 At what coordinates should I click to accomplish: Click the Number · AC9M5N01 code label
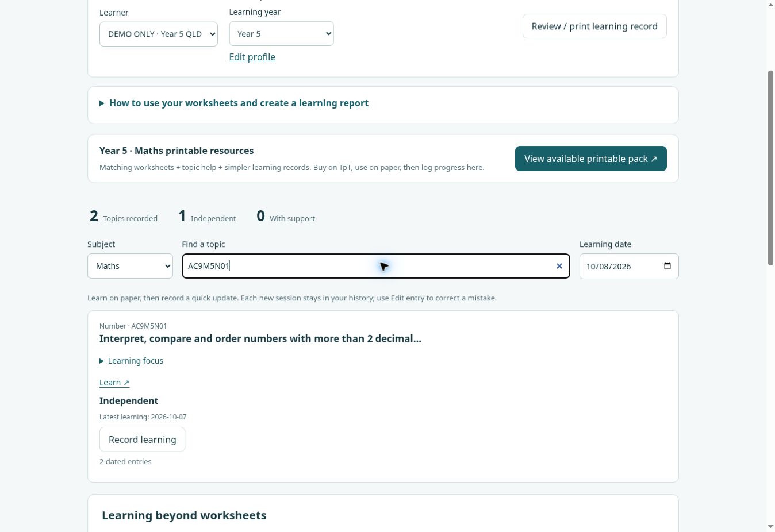click(x=133, y=326)
